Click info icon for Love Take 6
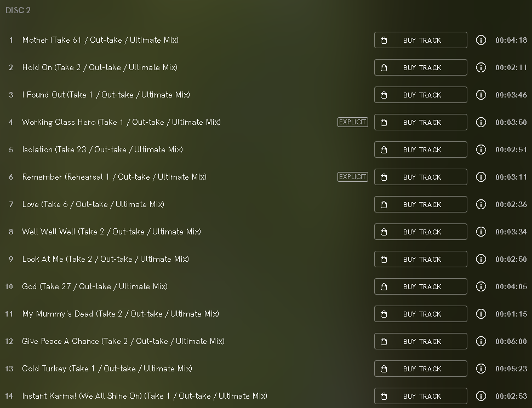532x408 pixels. pos(480,204)
